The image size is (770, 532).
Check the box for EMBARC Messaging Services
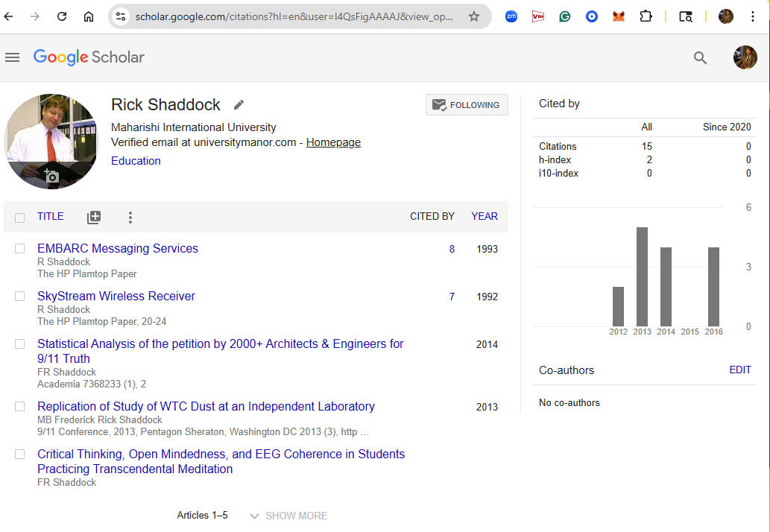[20, 249]
